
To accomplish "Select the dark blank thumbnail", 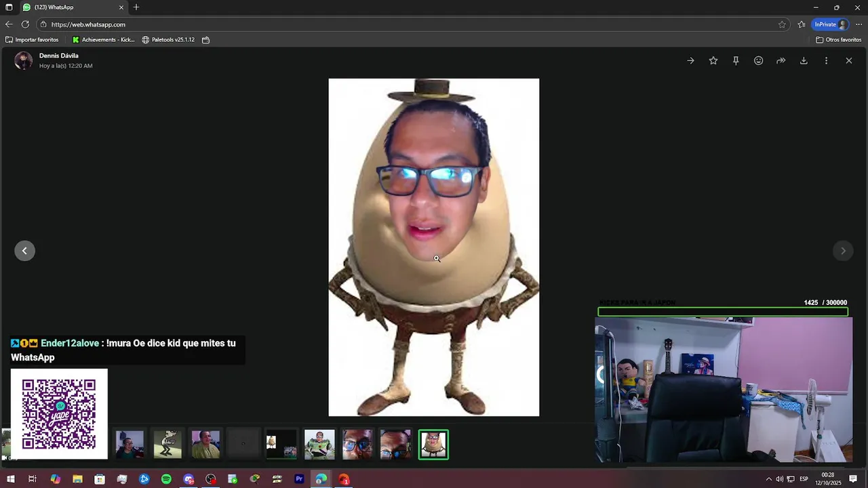I will point(243,445).
